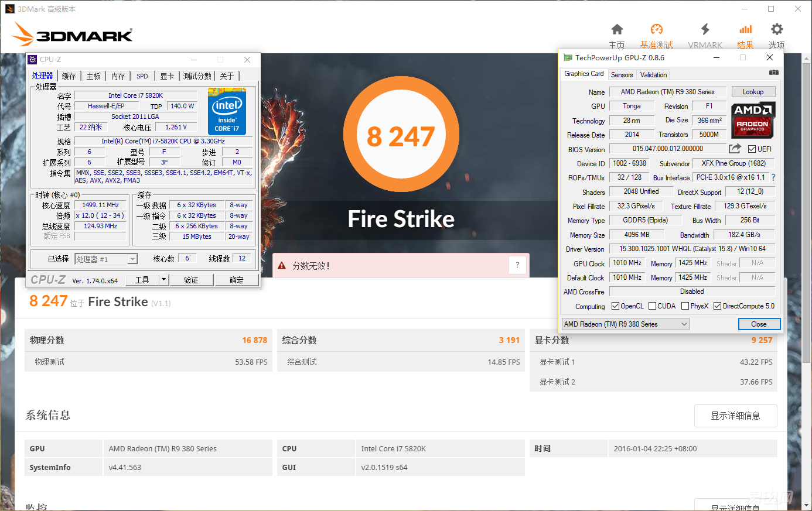The image size is (812, 511).
Task: Expand the CPU-Z tools dropdown arrow
Action: tap(164, 280)
